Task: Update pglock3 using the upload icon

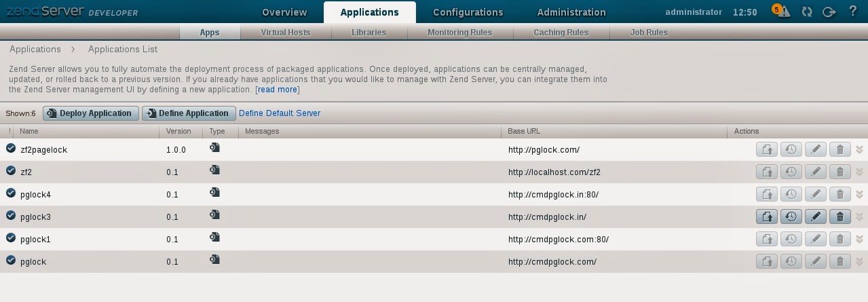Action: 767,217
